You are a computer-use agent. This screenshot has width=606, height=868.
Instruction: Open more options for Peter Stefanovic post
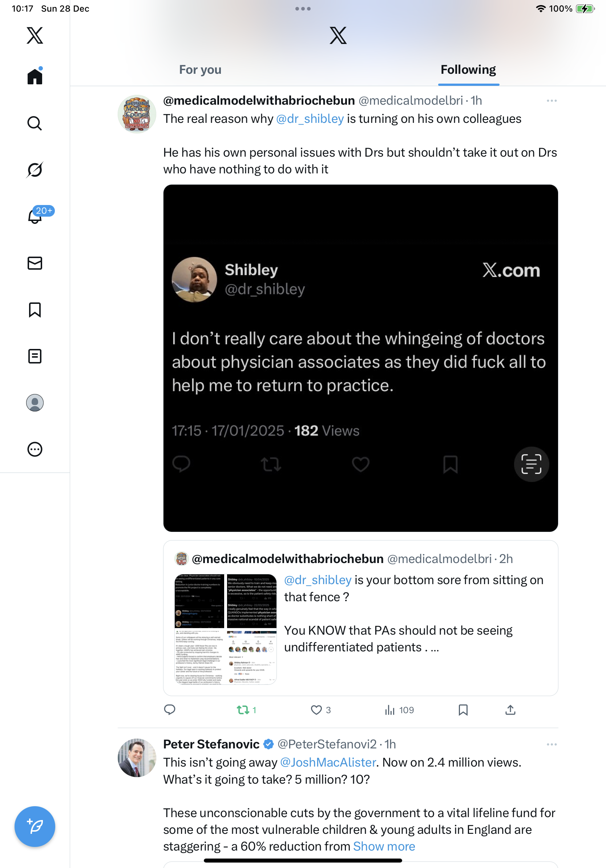(x=552, y=744)
